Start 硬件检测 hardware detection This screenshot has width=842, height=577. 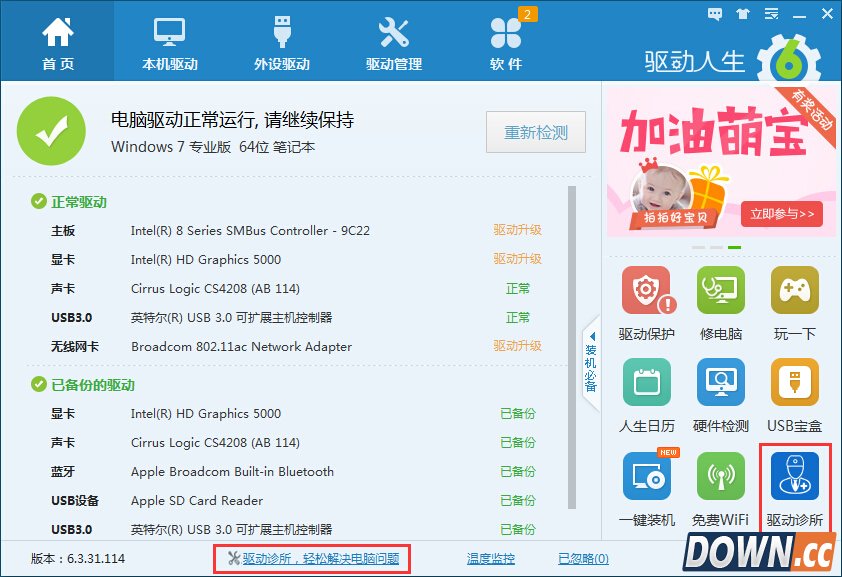tap(720, 383)
